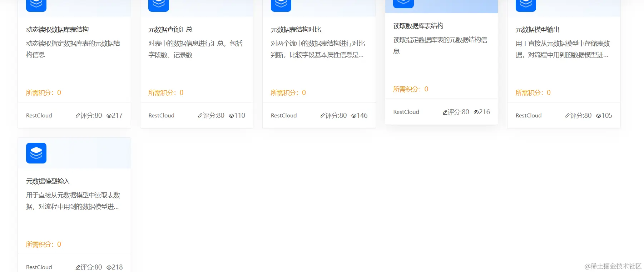
Task: Click 评分:80 on 读取数据库表结构 card
Action: tap(459, 112)
